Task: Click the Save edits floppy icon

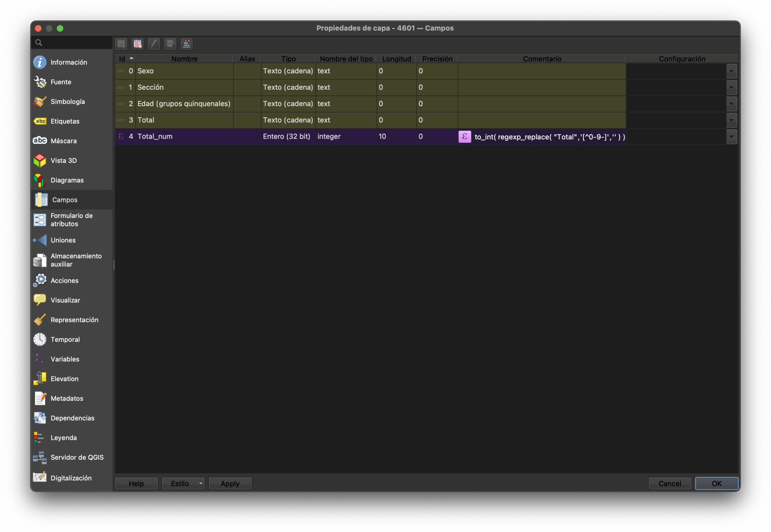Action: pyautogui.click(x=170, y=44)
